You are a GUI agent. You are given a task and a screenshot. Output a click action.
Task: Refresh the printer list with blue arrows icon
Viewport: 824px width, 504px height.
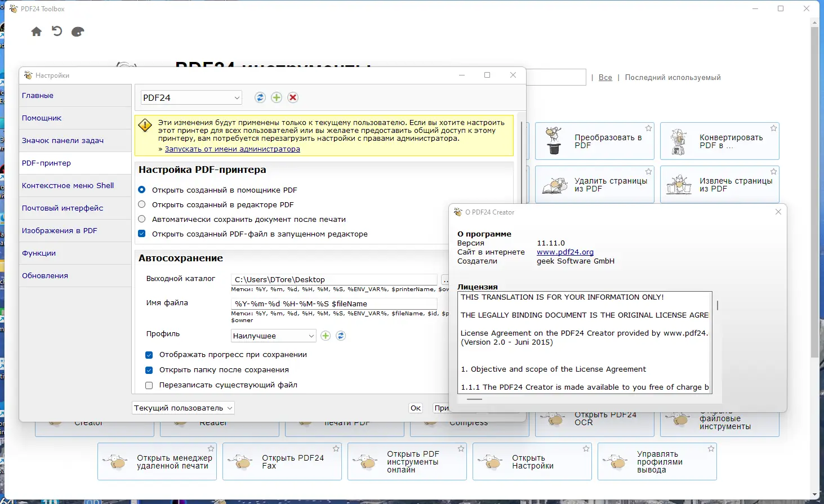260,97
